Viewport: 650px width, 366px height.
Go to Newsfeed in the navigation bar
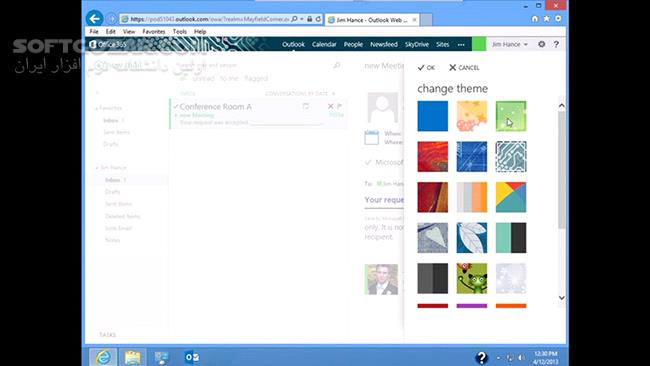click(384, 44)
